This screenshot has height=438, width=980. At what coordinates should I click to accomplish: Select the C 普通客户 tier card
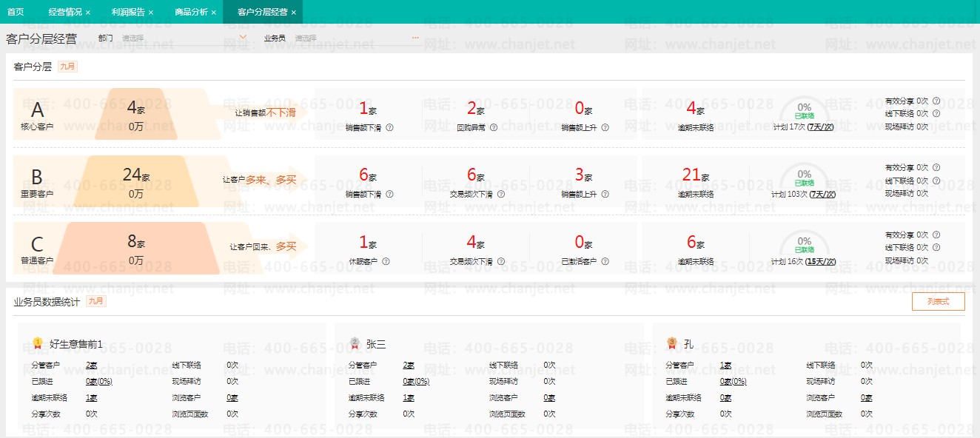click(37, 249)
